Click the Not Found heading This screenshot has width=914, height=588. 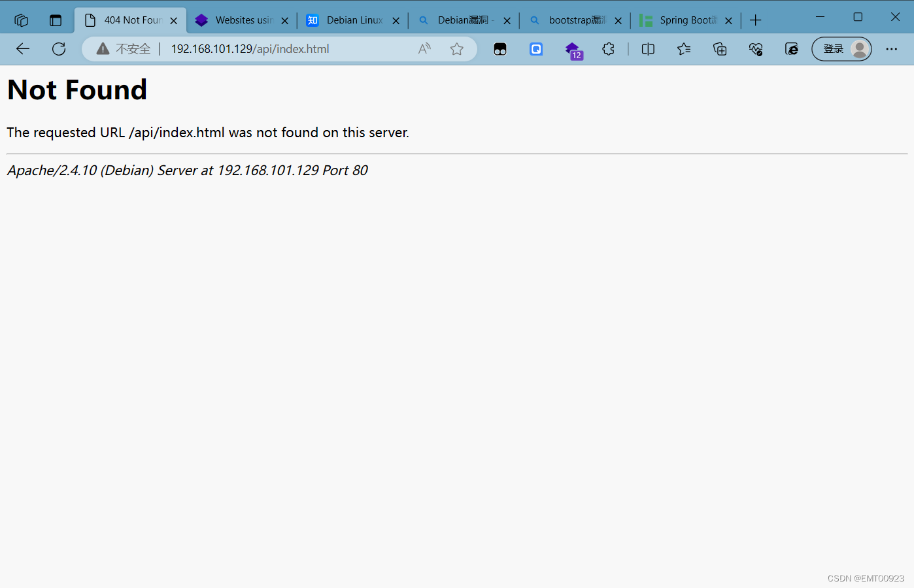(x=77, y=90)
